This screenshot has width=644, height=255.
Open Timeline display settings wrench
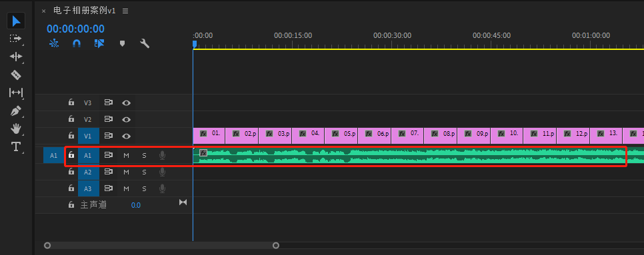[x=145, y=43]
